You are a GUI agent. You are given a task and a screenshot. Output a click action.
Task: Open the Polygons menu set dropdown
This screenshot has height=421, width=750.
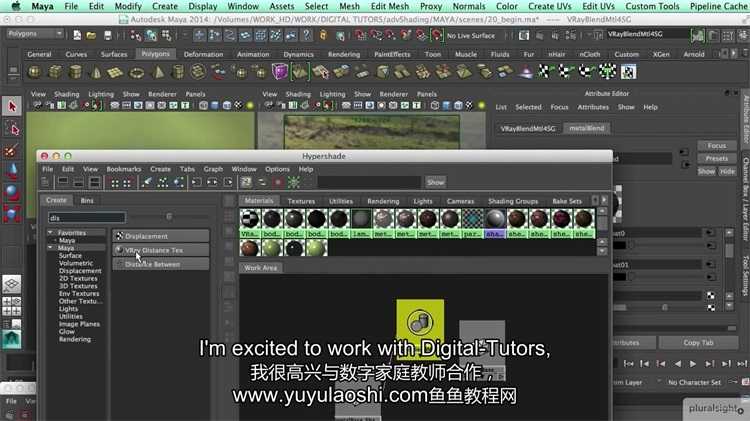click(35, 34)
